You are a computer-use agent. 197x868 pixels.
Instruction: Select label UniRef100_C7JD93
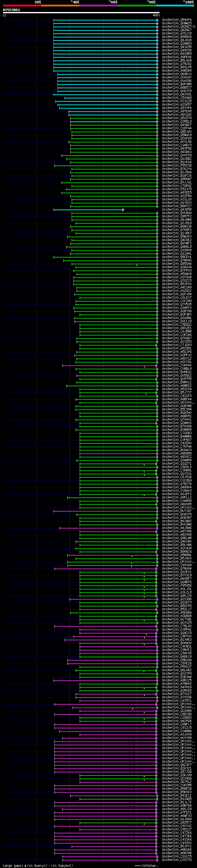[x=176, y=345]
